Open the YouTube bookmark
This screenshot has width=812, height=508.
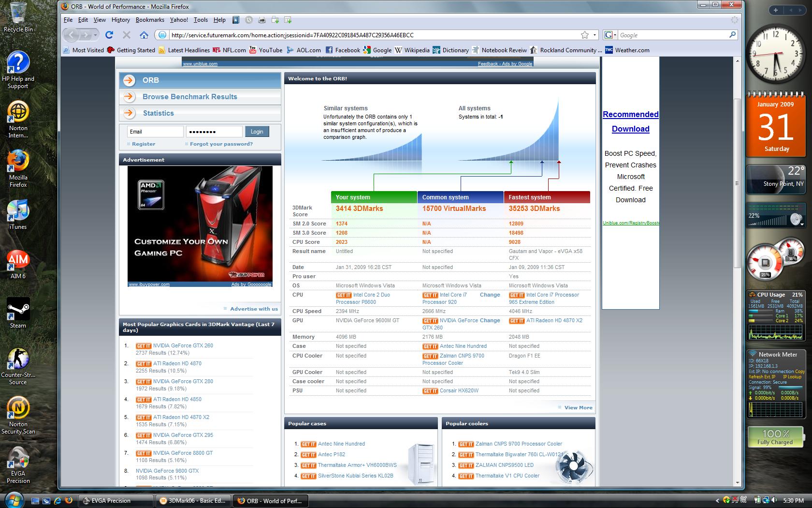265,50
